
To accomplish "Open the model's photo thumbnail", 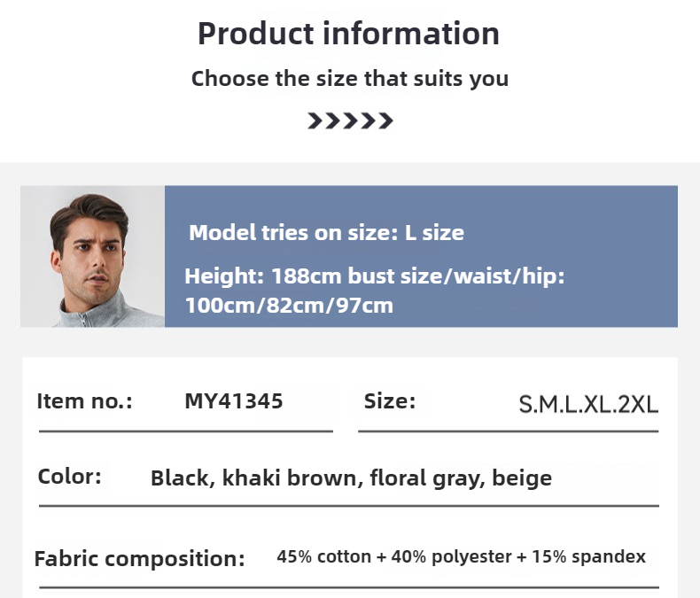I will click(92, 257).
